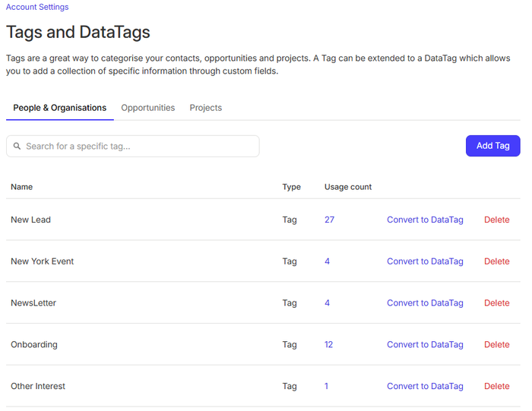Delete the New York Event tag

click(x=497, y=261)
